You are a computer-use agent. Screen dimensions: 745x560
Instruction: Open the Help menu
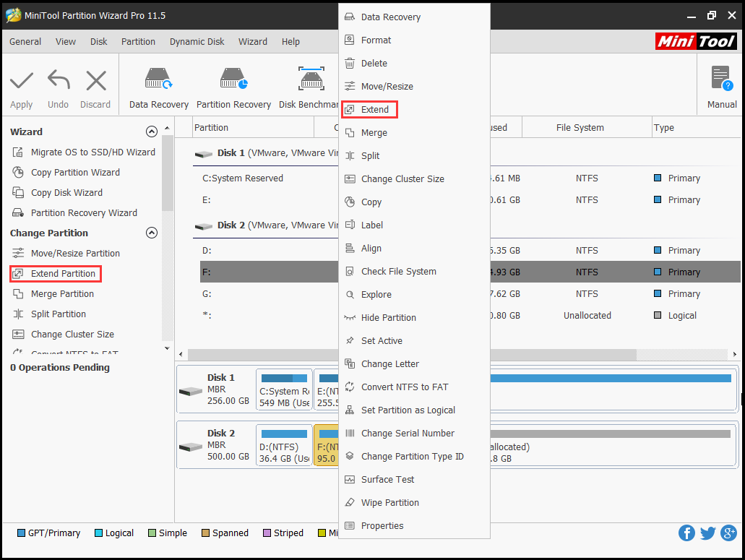(x=290, y=41)
